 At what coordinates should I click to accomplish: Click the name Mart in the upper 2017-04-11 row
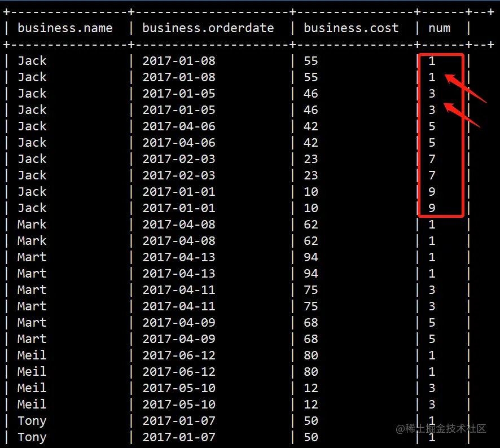tap(32, 290)
